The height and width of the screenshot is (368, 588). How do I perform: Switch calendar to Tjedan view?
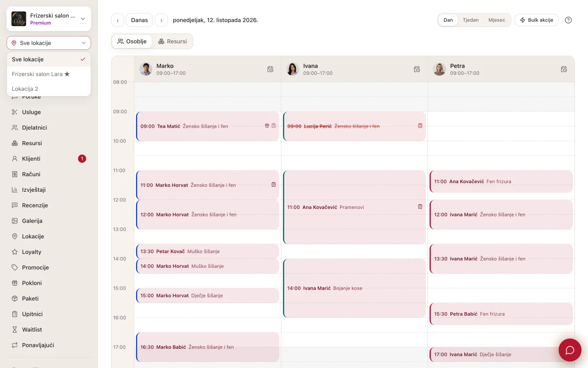(x=470, y=20)
